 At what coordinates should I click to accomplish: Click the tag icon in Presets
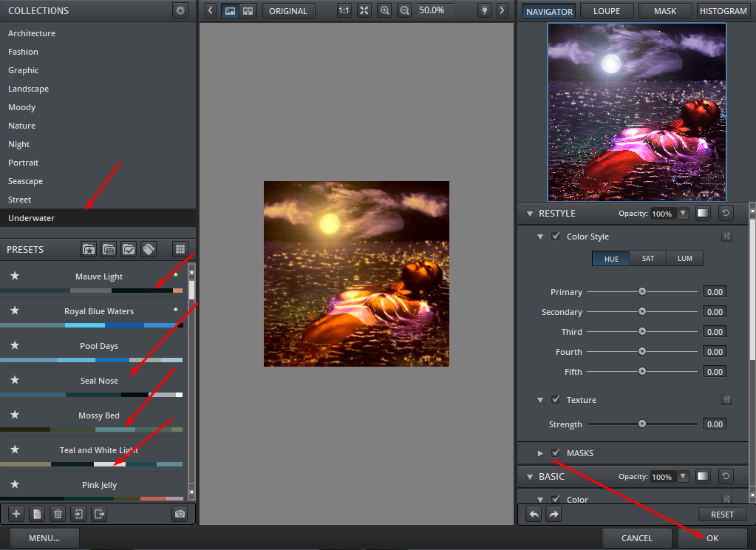coord(149,249)
